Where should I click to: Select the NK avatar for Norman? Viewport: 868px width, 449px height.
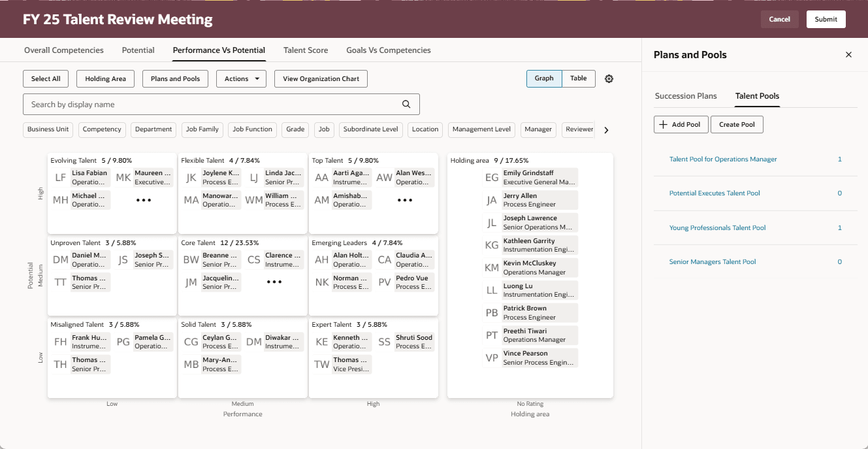pos(321,282)
